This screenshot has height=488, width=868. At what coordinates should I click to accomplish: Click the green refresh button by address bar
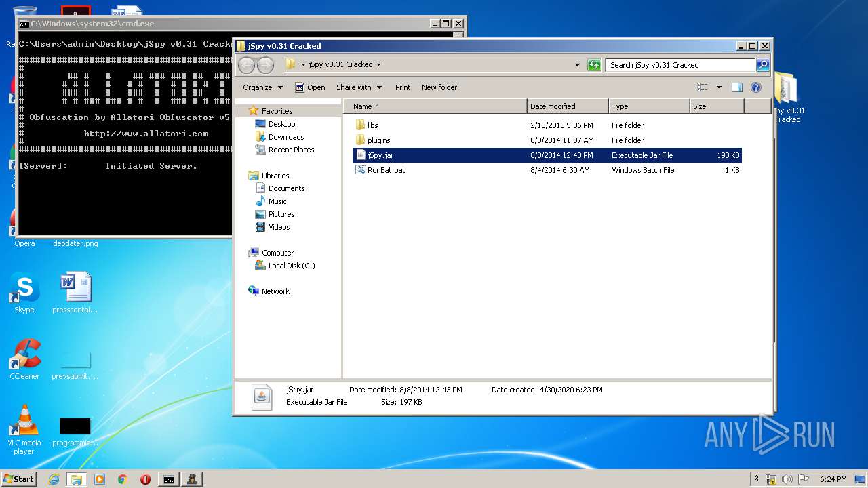click(x=594, y=65)
